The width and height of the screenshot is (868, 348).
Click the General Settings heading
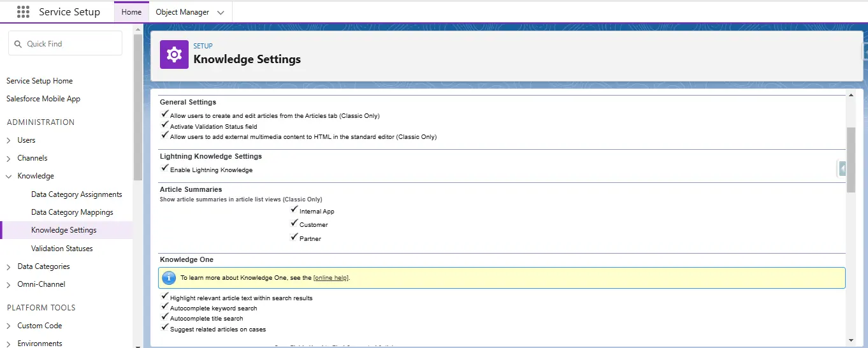(x=188, y=102)
